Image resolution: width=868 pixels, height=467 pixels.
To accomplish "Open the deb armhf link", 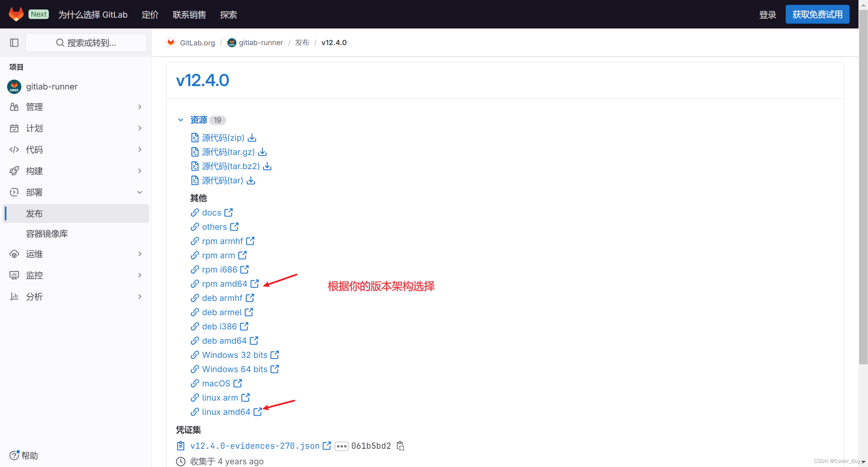I will coord(222,298).
